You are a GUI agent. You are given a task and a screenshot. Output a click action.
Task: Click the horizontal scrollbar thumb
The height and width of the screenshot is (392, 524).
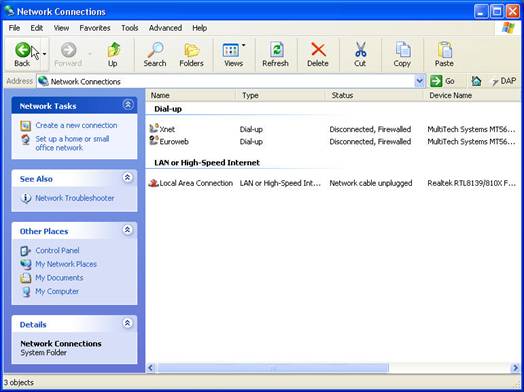coord(273,368)
